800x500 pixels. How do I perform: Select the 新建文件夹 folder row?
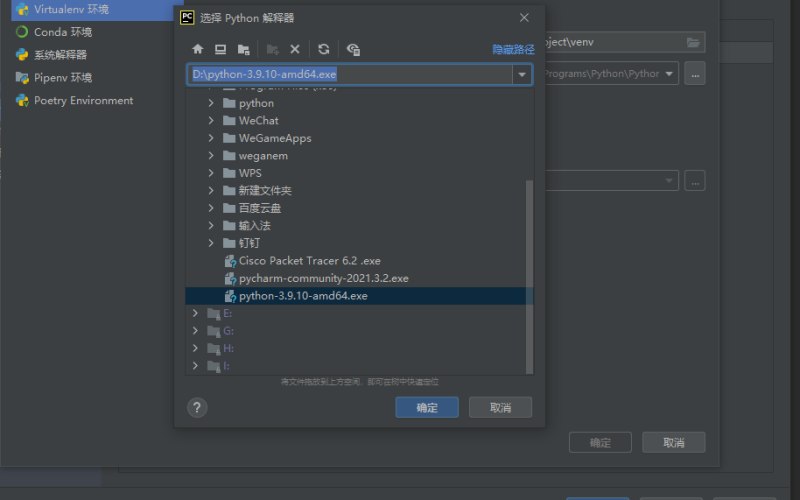click(x=356, y=190)
